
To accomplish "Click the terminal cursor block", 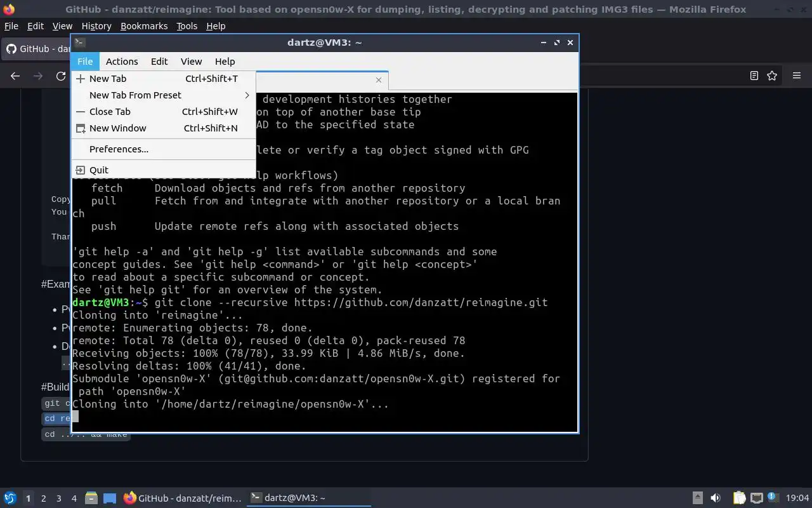I will (x=75, y=417).
